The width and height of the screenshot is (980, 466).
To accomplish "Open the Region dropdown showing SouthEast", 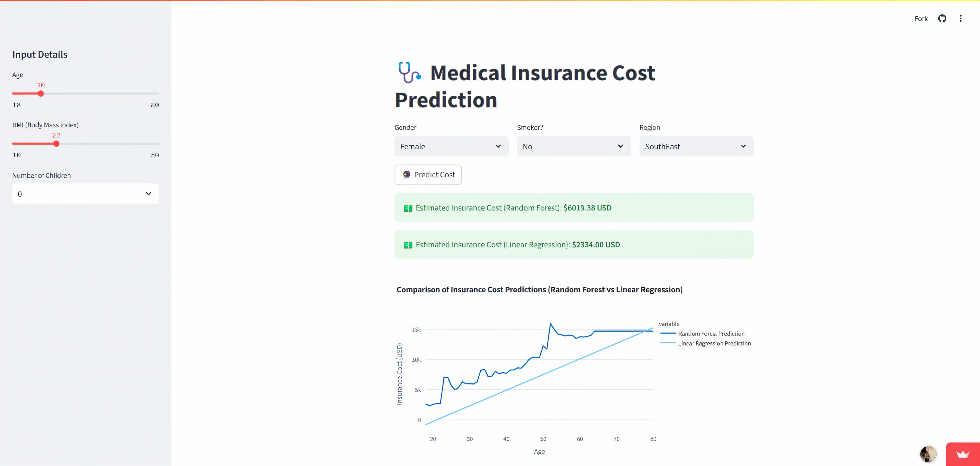I will [x=696, y=146].
